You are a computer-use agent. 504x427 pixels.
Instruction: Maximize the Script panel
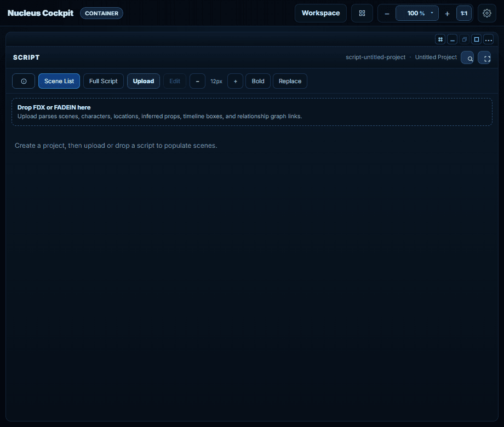[477, 39]
